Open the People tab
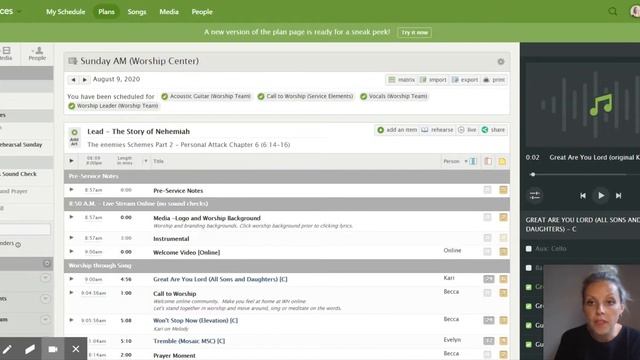The height and width of the screenshot is (360, 640). pyautogui.click(x=202, y=12)
